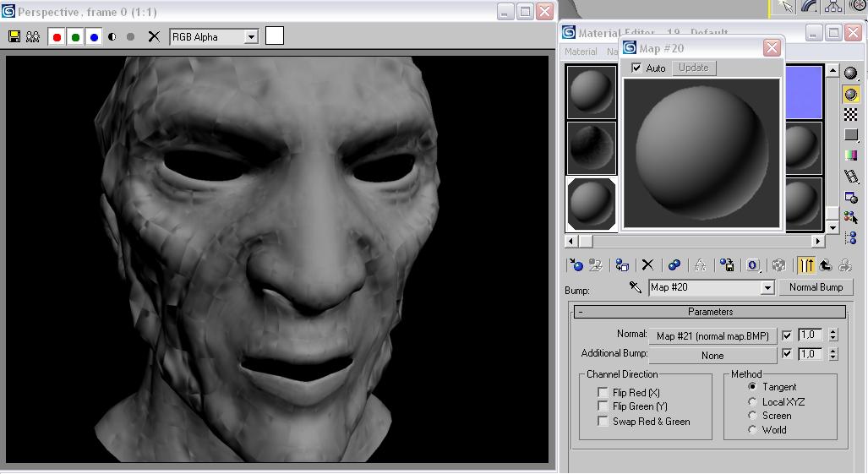Toggle the red channel display
The height and width of the screenshot is (474, 868).
(x=57, y=37)
